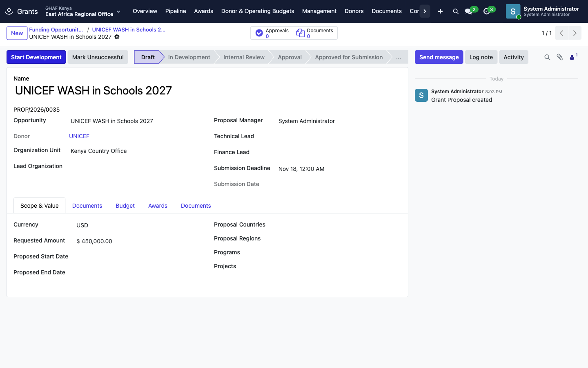
Task: Open the conversations message icon
Action: (x=469, y=11)
